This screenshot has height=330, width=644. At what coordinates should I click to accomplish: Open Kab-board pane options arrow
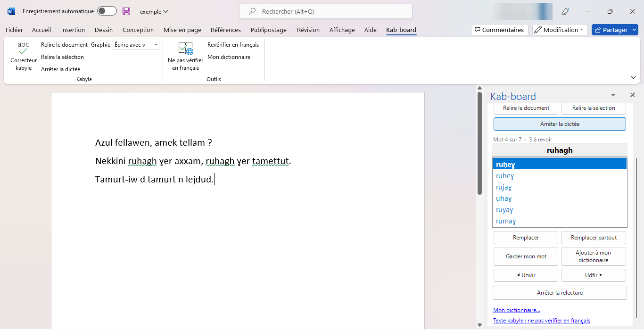coord(613,95)
